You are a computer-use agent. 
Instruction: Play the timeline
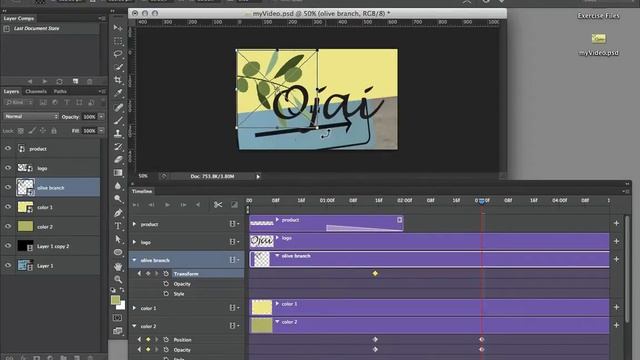point(167,204)
